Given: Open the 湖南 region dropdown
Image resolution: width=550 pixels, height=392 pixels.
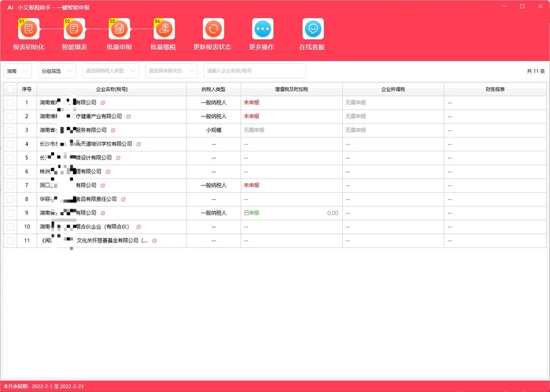Looking at the screenshot, I should pyautogui.click(x=17, y=71).
